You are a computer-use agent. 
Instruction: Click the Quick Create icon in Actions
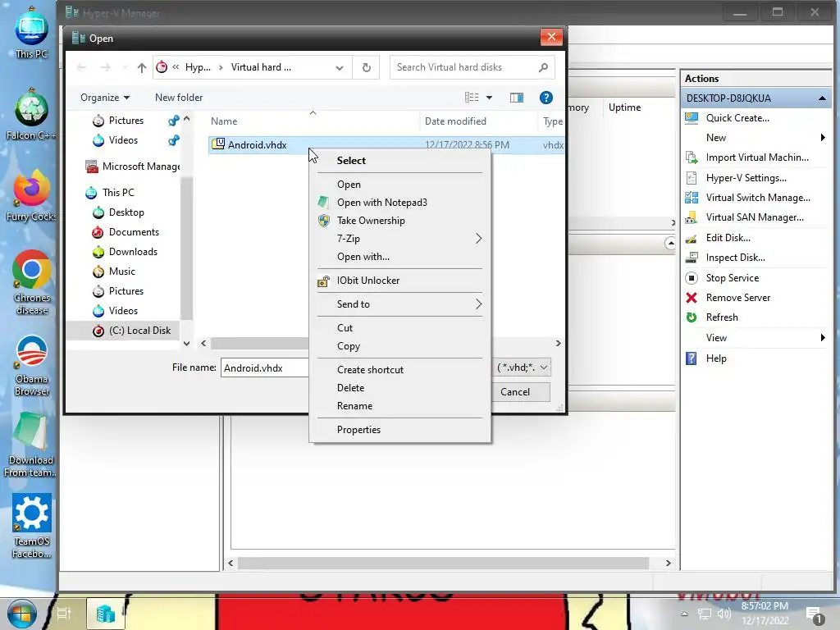pyautogui.click(x=691, y=118)
